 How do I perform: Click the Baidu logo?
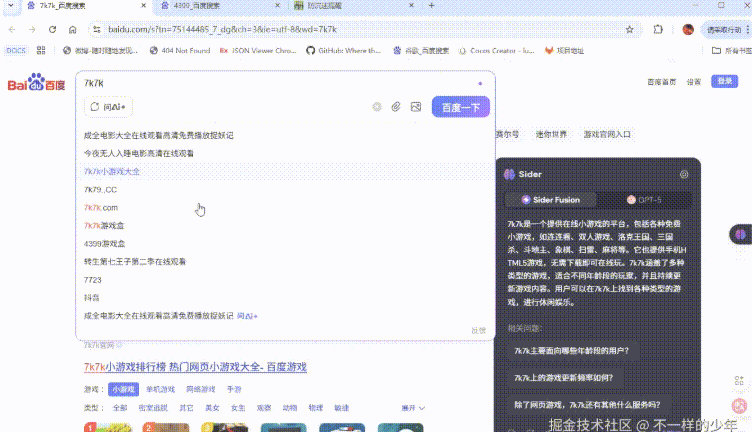pos(36,83)
